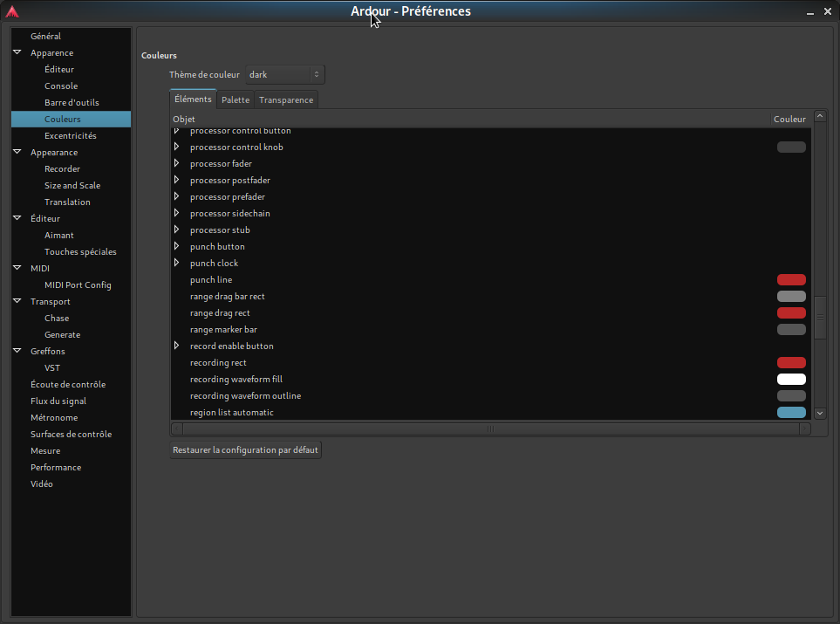
Task: Open the Aimant preferences page
Action: tap(59, 236)
